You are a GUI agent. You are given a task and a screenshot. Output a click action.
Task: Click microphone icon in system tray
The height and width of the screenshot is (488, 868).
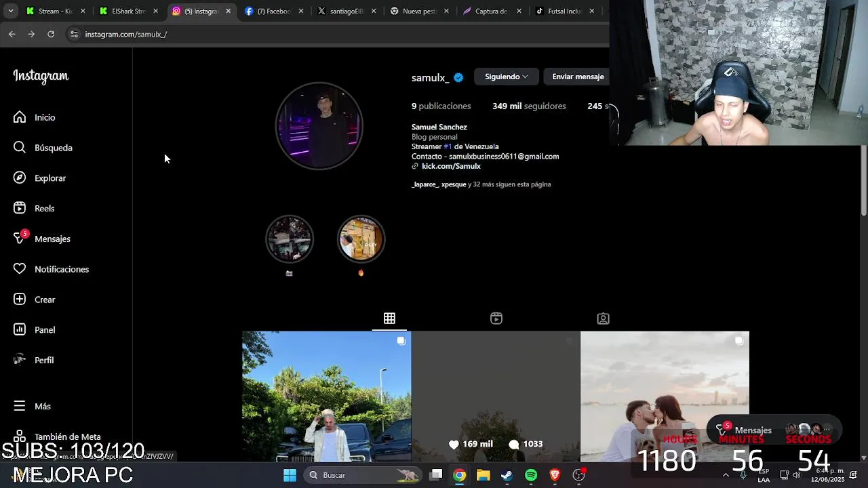coord(743,475)
